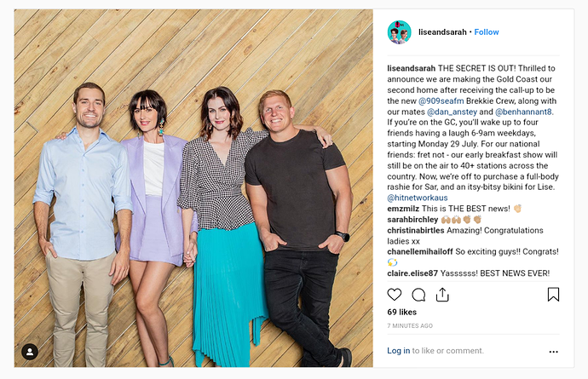Open @909seafm mention link
Image resolution: width=588 pixels, height=379 pixels.
(441, 100)
